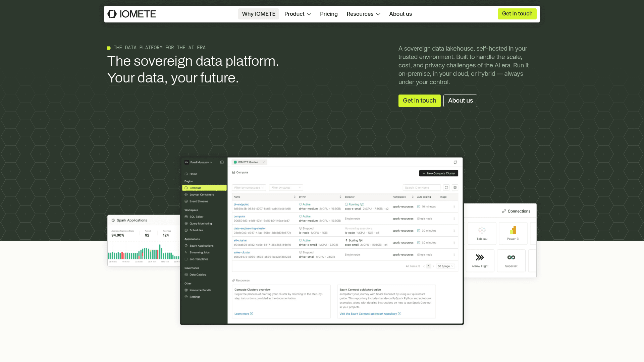This screenshot has height=362, width=644.
Task: Open the IOMETE Guides domain dropdown
Action: click(x=249, y=162)
